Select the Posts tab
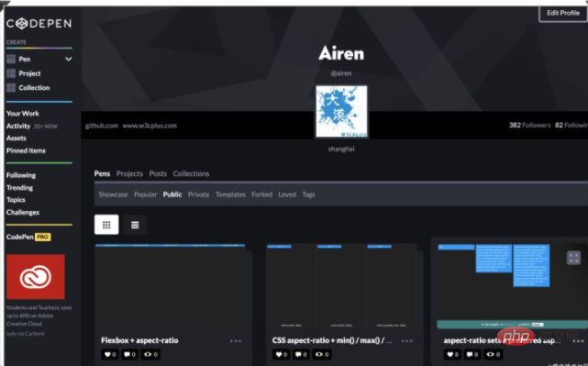This screenshot has height=366, width=588. coord(158,173)
